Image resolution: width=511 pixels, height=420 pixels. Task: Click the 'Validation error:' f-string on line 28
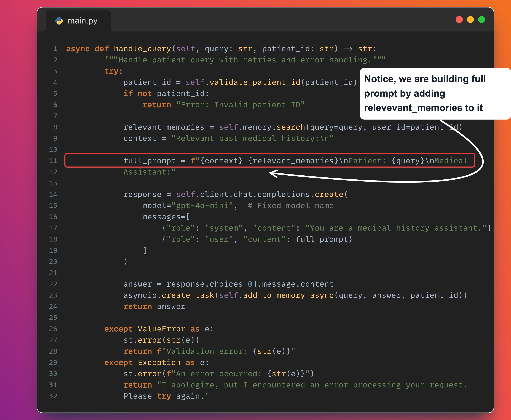point(226,351)
